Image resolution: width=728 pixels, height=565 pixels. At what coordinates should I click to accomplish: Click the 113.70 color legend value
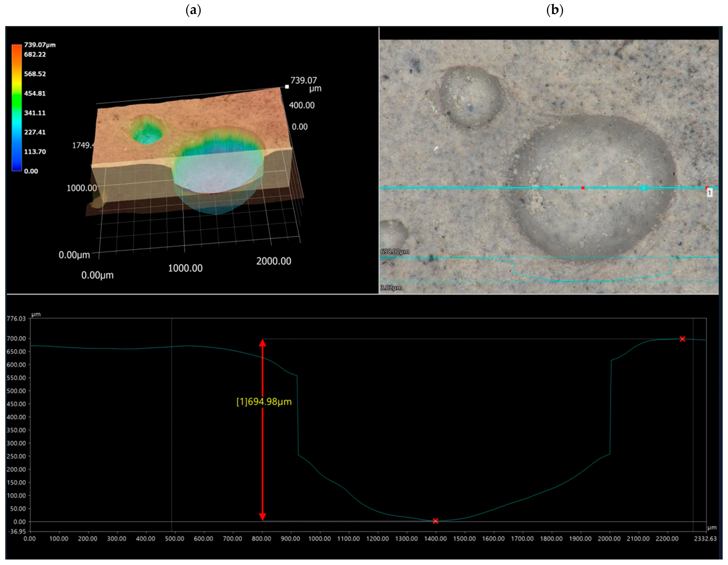pyautogui.click(x=35, y=152)
